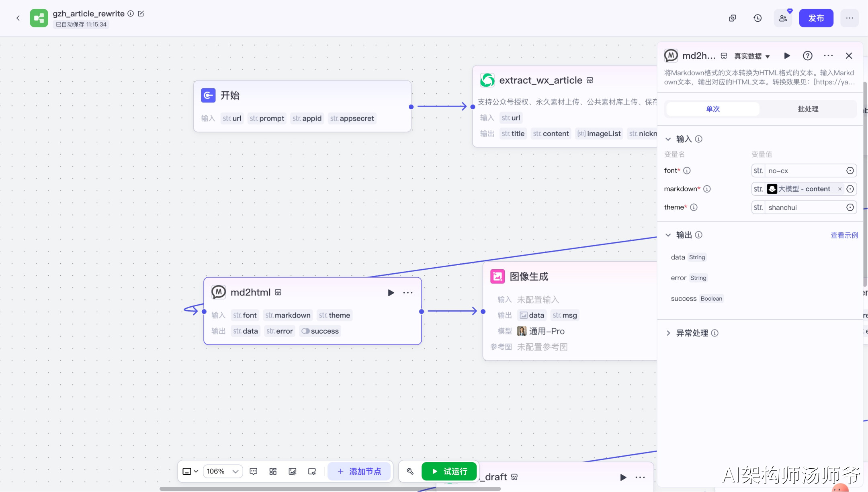This screenshot has height=492, width=868.
Task: Click the 发布 publish button
Action: point(816,18)
